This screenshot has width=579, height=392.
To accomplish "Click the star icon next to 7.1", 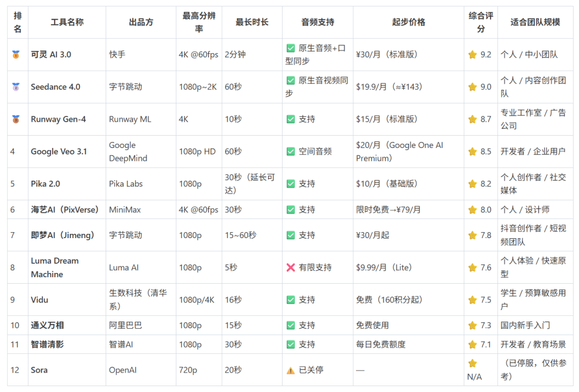I will [472, 345].
